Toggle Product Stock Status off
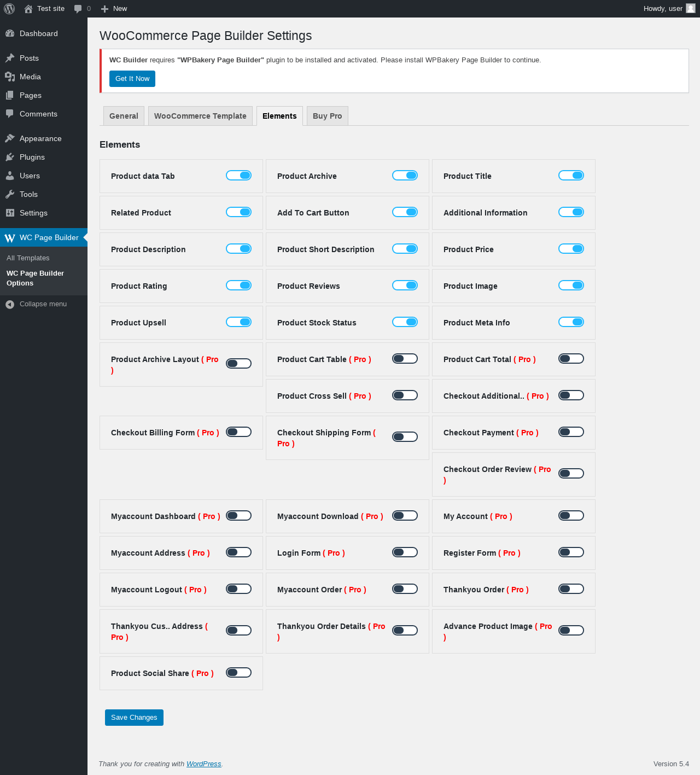 click(x=405, y=322)
